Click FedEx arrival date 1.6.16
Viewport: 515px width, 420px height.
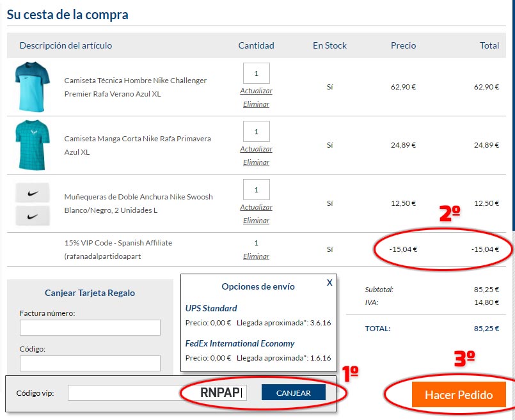(x=321, y=358)
